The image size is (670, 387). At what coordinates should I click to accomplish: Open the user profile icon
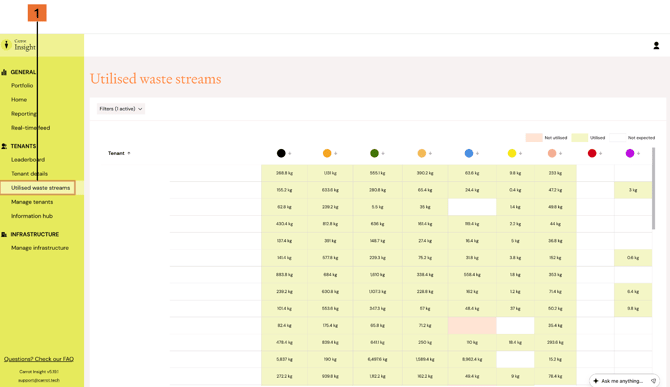[x=656, y=45]
